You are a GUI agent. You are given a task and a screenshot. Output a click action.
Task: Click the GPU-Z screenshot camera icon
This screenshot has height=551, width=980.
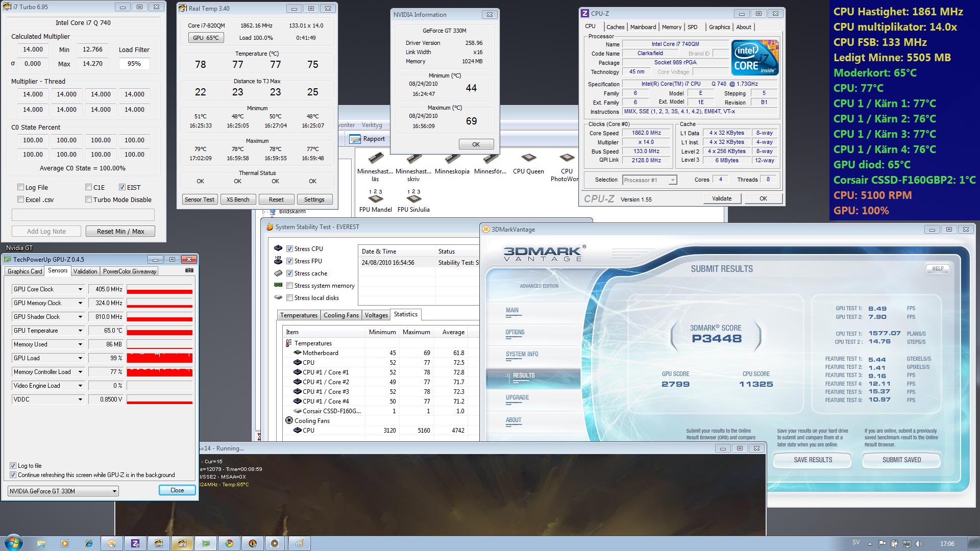(x=189, y=270)
